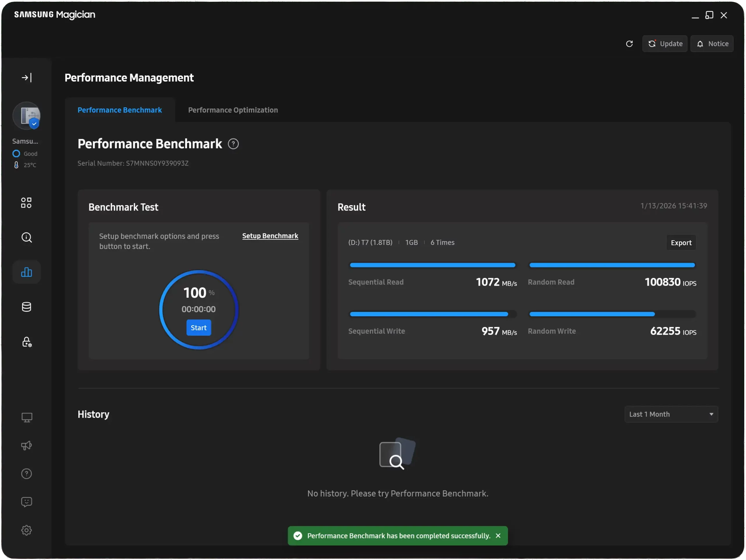Select the Performance bar chart icon
Screen dimensions: 746x560
[x=27, y=272]
